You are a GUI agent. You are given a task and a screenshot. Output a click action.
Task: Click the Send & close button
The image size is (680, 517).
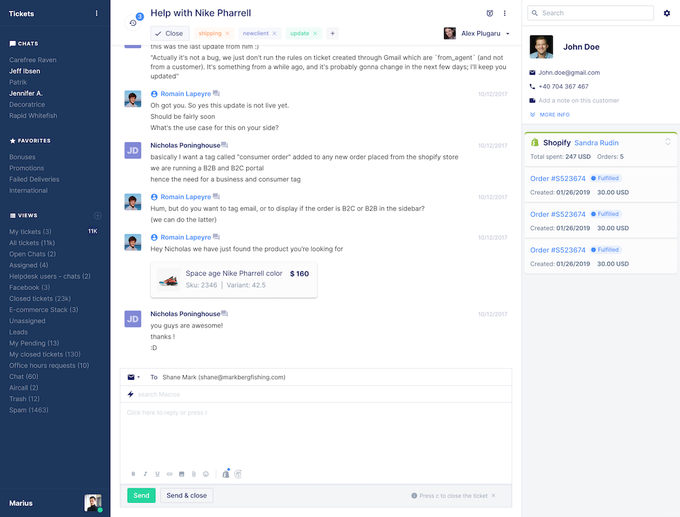pos(186,495)
